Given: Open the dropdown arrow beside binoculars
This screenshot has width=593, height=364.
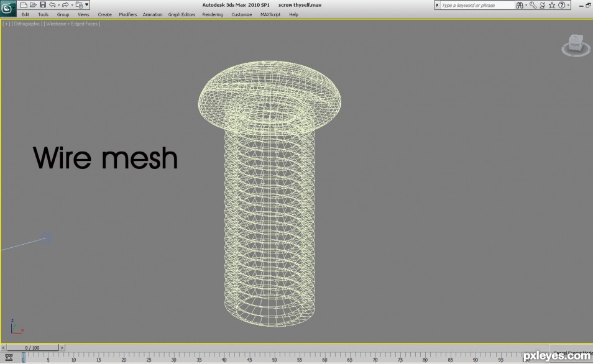Looking at the screenshot, I should click(526, 6).
